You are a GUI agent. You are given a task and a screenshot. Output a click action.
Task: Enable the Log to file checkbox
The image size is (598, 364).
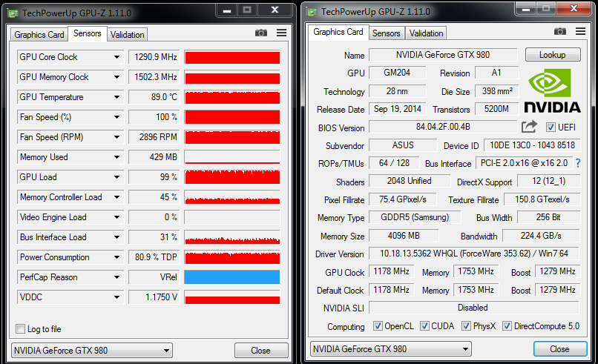[x=21, y=328]
